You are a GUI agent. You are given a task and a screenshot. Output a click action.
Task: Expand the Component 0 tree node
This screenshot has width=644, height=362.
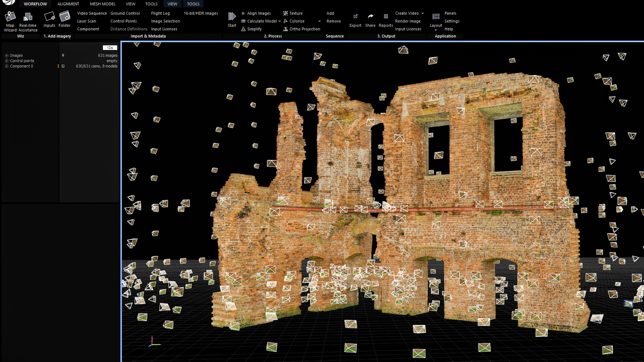[x=7, y=66]
